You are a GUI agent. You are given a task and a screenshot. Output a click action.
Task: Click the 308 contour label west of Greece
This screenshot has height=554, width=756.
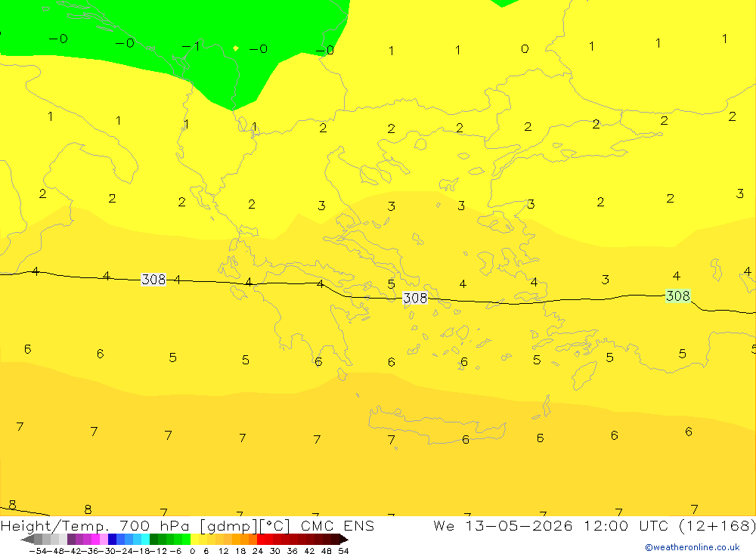[153, 279]
